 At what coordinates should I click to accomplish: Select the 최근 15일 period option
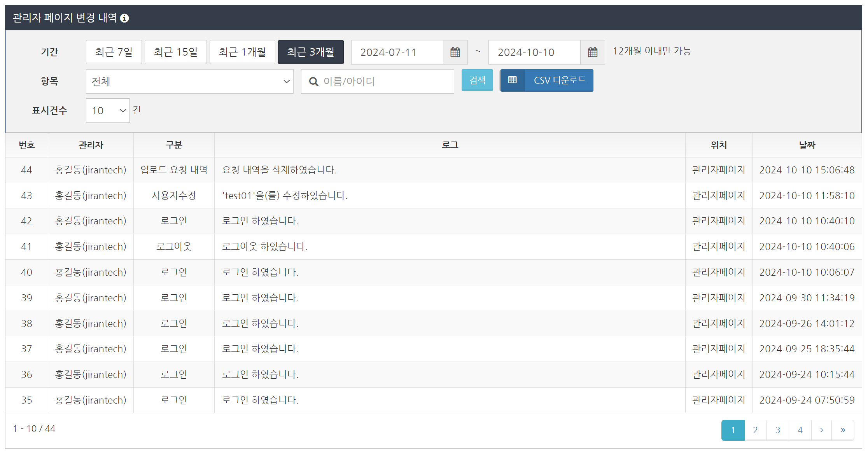point(175,52)
